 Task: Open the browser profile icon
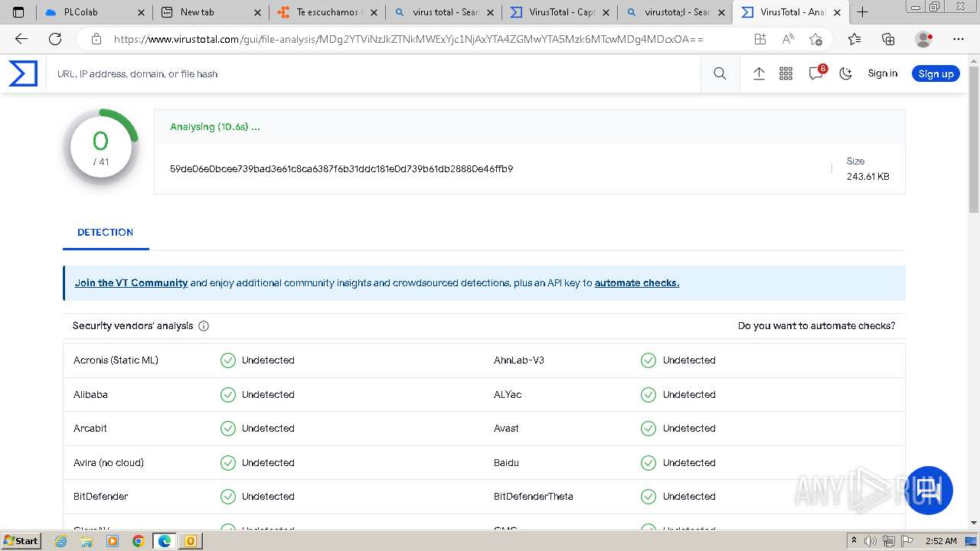(x=924, y=39)
